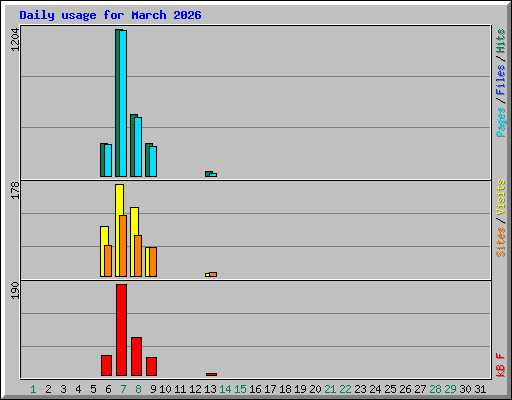The width and height of the screenshot is (512, 400).
Task: Click green day label 7
Action: 123,389
